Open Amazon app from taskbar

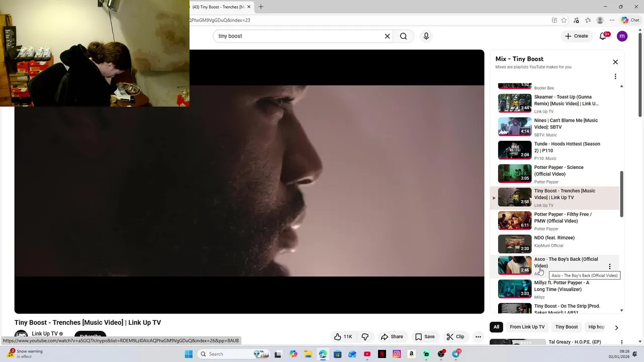[x=412, y=354]
